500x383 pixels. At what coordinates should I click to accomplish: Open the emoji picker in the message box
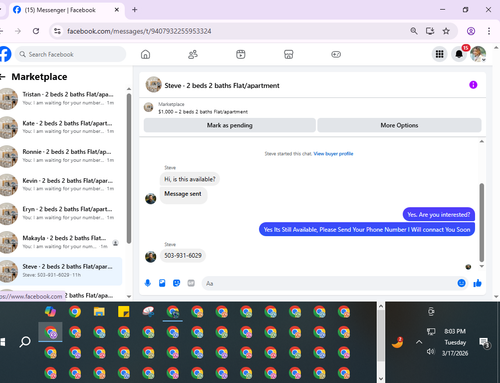pos(461,283)
